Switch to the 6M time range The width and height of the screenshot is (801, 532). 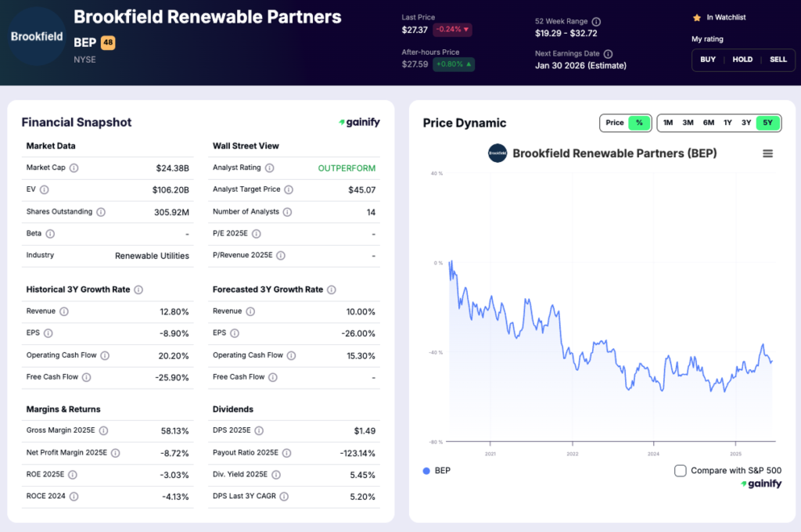pyautogui.click(x=708, y=123)
